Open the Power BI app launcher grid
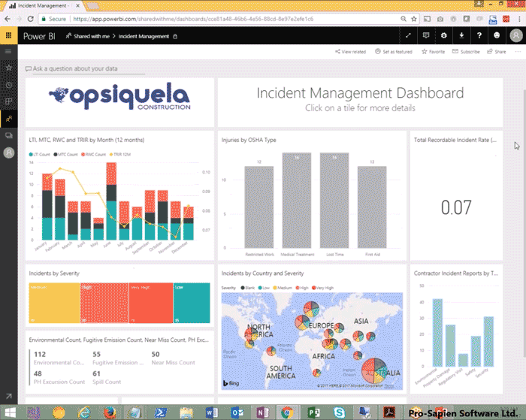Image resolution: width=526 pixels, height=420 pixels. [x=9, y=35]
